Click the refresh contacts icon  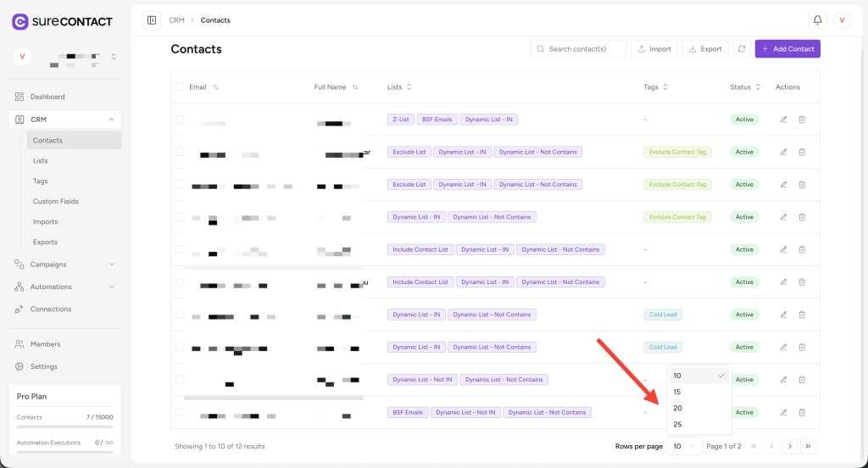tap(742, 49)
